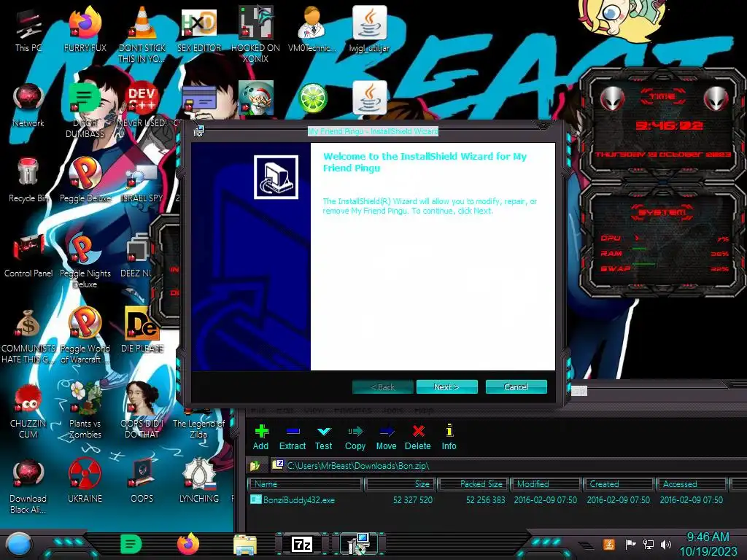
Task: Select the Santa Claus game desktop icon
Action: point(256,98)
